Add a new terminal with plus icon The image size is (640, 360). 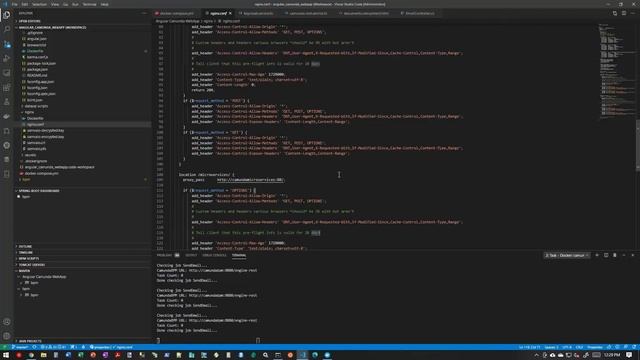pos(597,255)
